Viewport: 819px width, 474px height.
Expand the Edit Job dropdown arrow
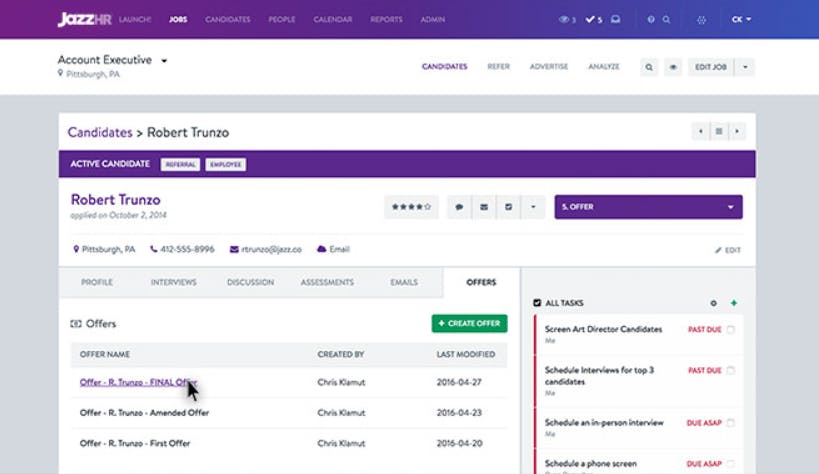pos(745,67)
